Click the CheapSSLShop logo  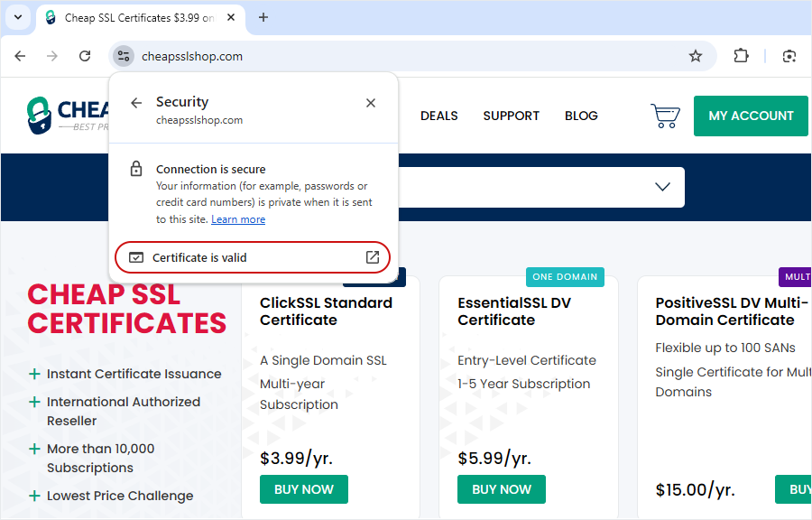click(x=68, y=115)
